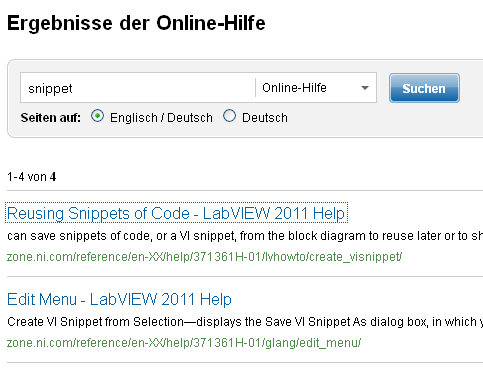Image resolution: width=483 pixels, height=369 pixels.
Task: Click the glang/edit_menu URL text
Action: click(184, 342)
